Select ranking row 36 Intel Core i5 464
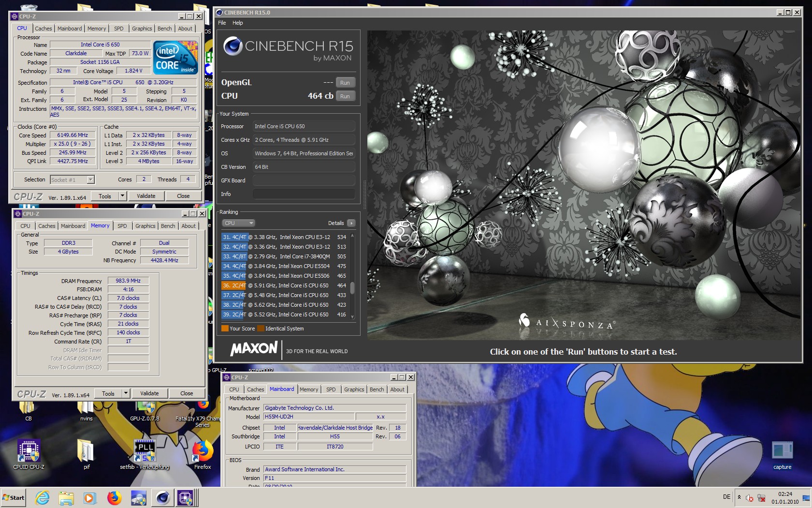 [285, 285]
